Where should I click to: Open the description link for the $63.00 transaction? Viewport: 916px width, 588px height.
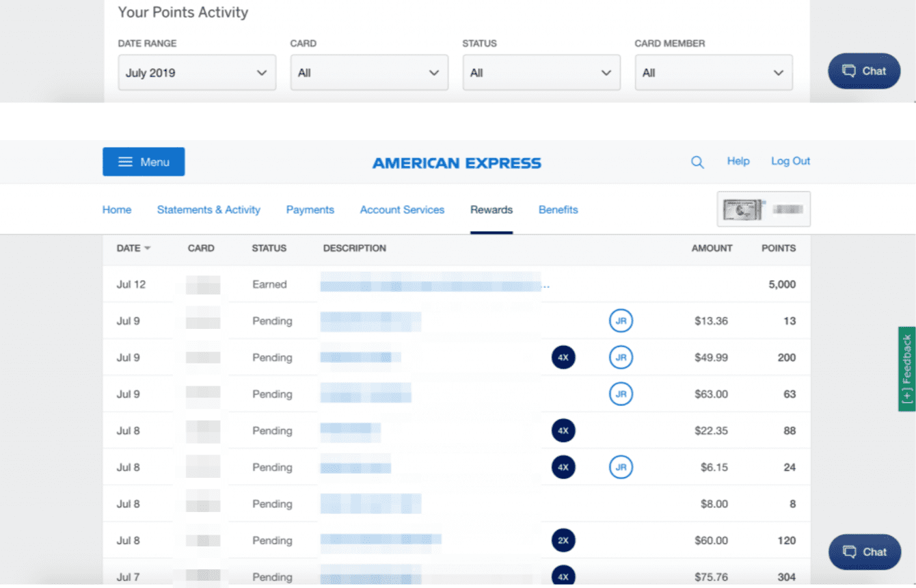click(366, 394)
